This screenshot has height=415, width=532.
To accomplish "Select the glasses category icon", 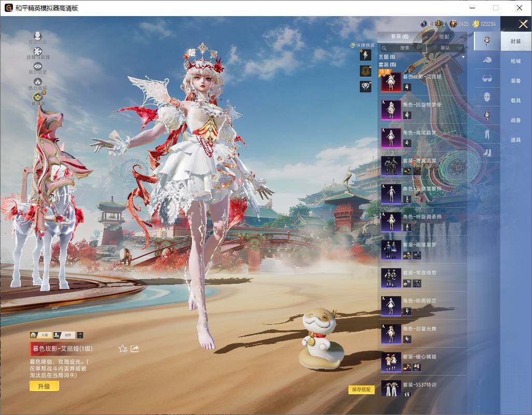I will (x=487, y=79).
